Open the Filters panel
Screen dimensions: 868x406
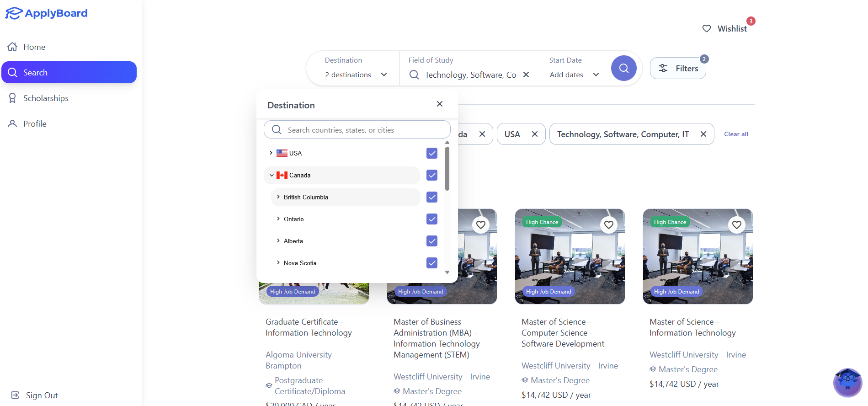678,68
